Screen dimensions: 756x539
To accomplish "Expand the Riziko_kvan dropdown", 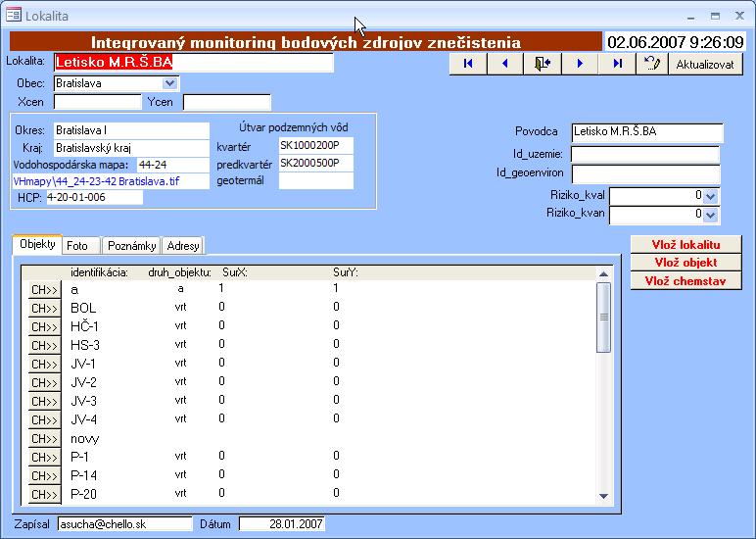I will 711,215.
